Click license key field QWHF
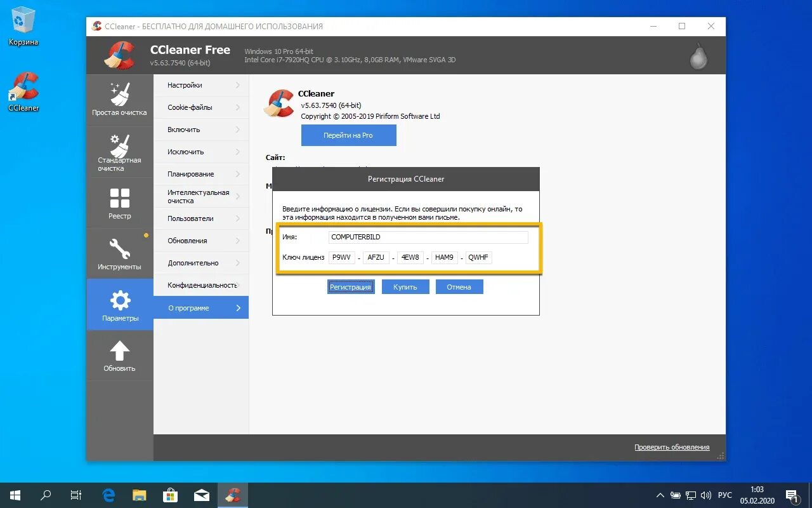812x508 pixels. [x=479, y=257]
